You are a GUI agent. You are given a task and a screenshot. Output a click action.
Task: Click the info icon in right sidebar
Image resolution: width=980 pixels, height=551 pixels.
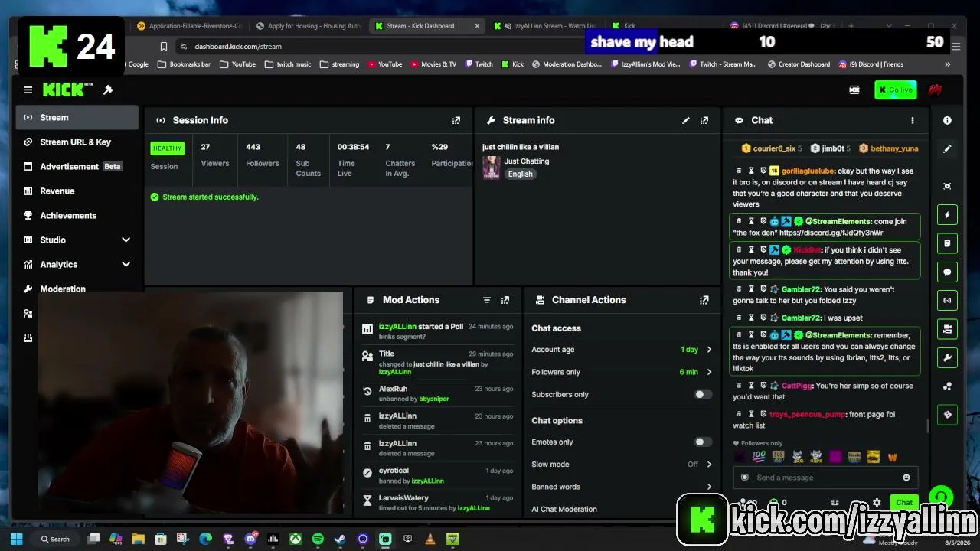(947, 120)
